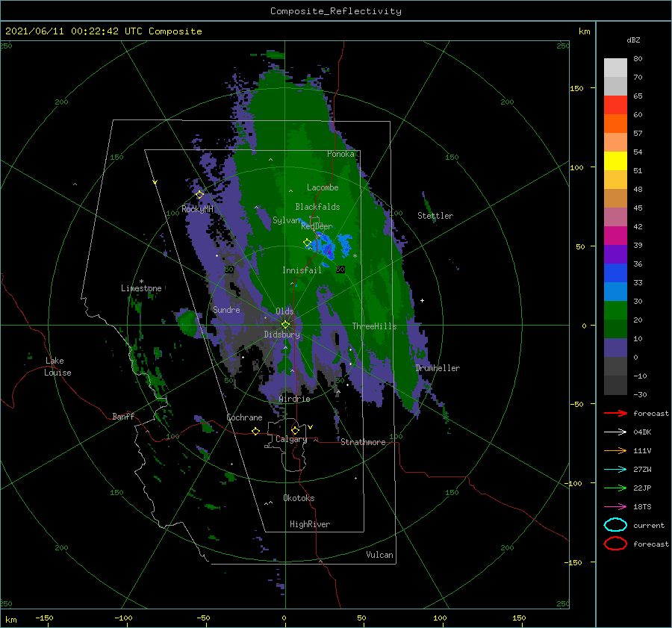
Task: Click the red forecast oval legend icon
Action: [615, 544]
